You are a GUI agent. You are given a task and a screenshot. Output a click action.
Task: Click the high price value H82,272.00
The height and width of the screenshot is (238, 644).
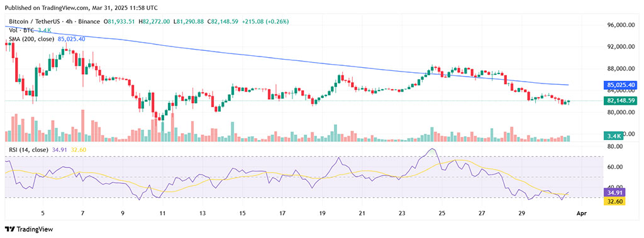tap(155, 21)
